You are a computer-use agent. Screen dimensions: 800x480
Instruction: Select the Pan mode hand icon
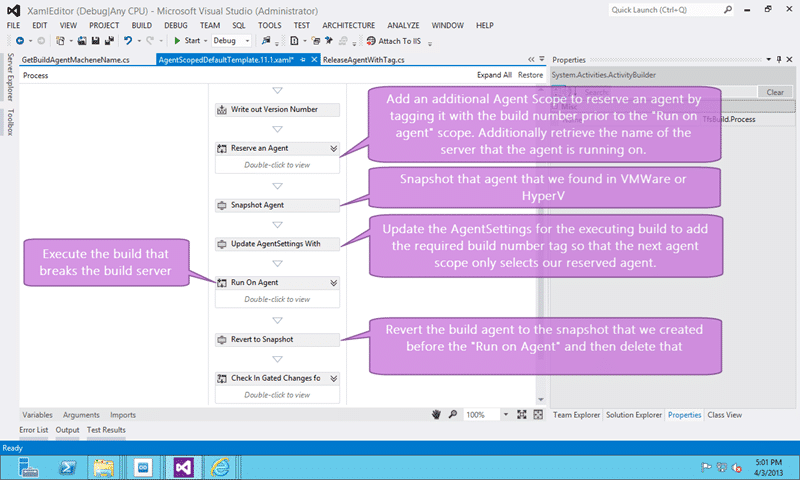point(436,415)
